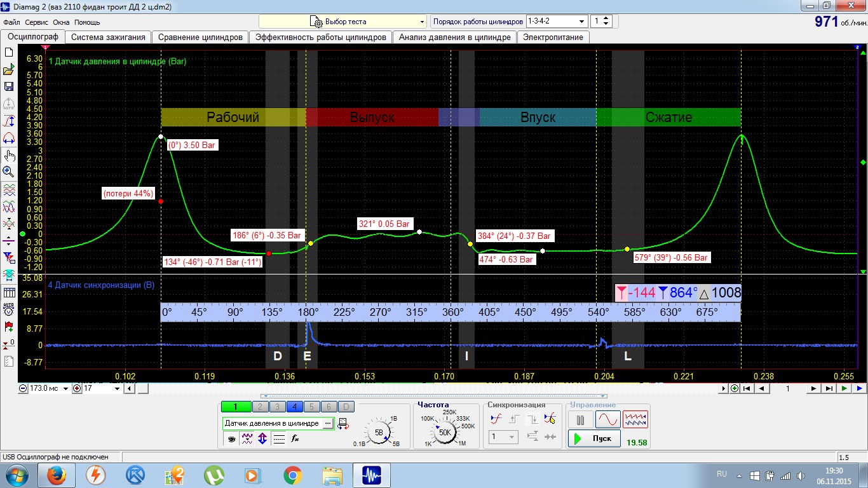The height and width of the screenshot is (488, 868).
Task: Click the zoom-out minus icon left of 173.0 мс
Action: (24, 388)
